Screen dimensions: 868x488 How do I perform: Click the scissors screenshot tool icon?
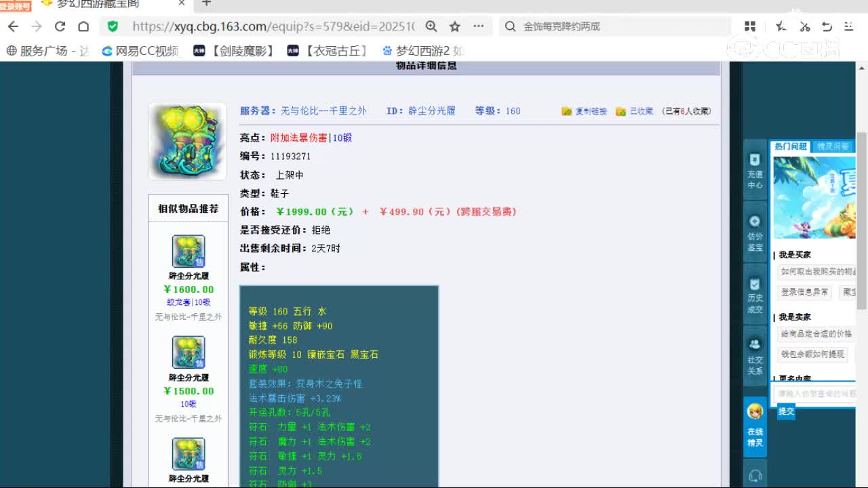coord(805,26)
